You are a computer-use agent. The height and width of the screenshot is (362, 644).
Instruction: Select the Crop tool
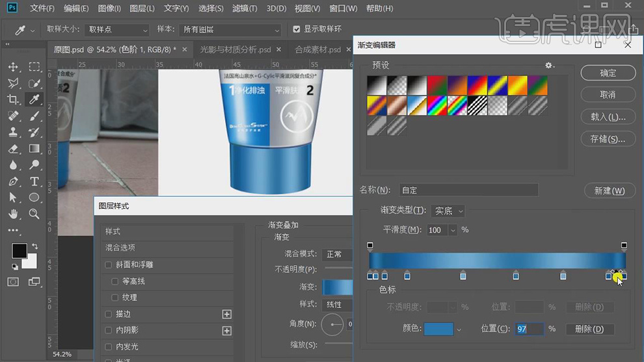pyautogui.click(x=13, y=99)
